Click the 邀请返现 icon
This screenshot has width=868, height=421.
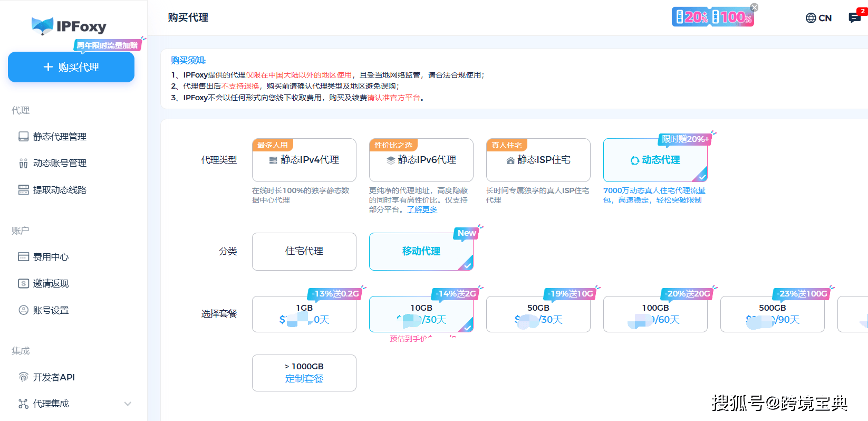pyautogui.click(x=24, y=283)
